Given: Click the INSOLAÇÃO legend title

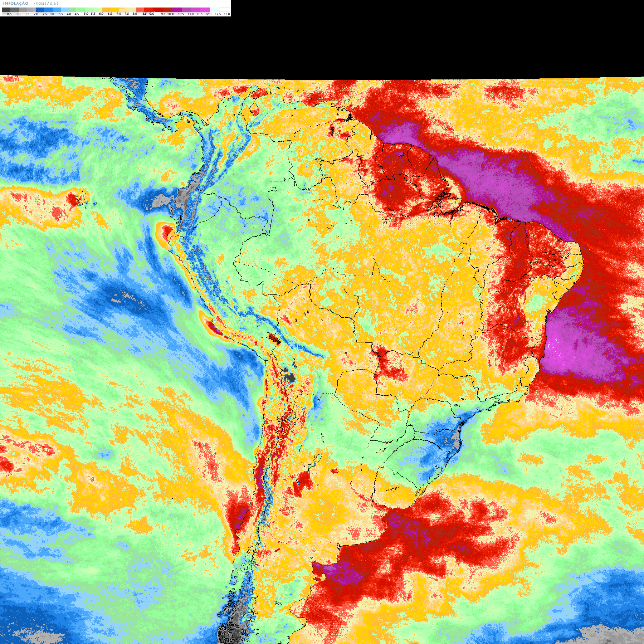Looking at the screenshot, I should (x=16, y=3).
